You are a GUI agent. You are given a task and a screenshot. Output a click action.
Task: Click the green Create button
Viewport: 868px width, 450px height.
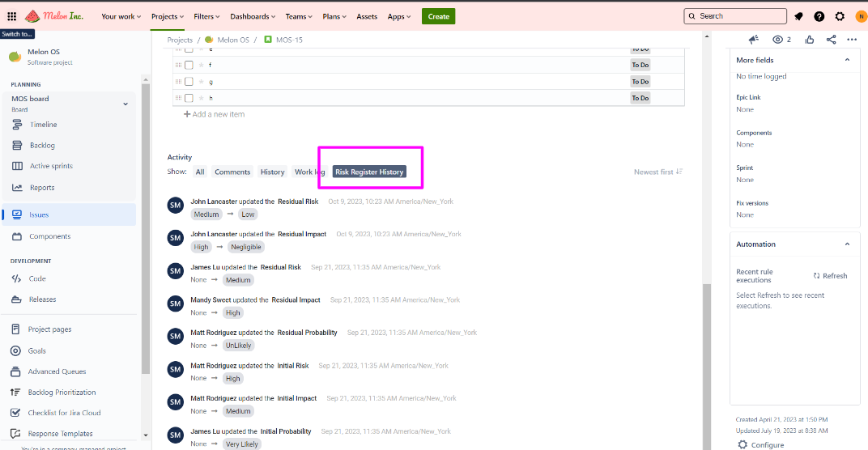coord(438,16)
